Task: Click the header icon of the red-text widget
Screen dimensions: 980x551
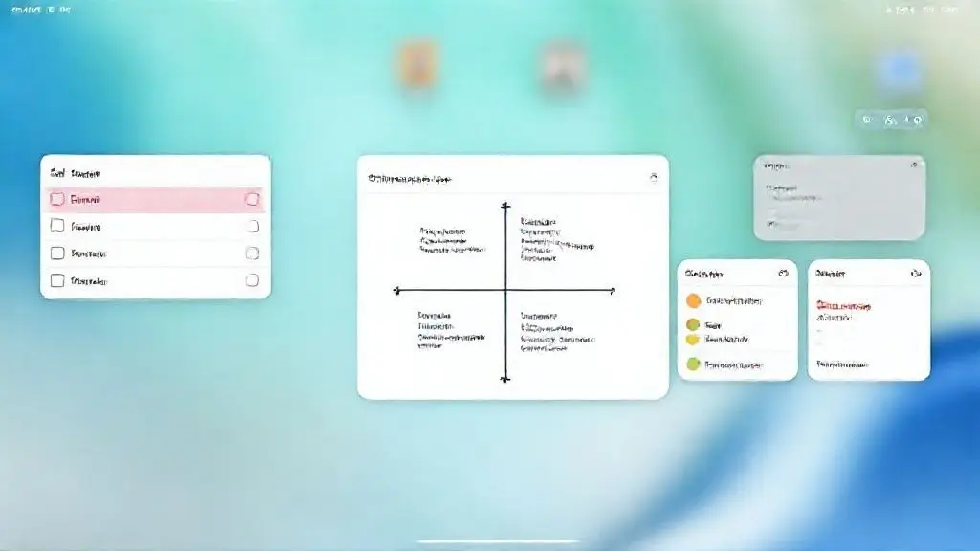Action: [x=915, y=273]
